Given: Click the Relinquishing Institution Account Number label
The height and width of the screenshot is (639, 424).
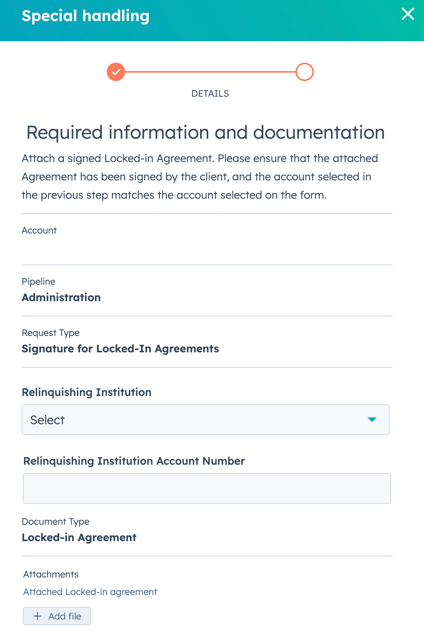Looking at the screenshot, I should tap(134, 461).
